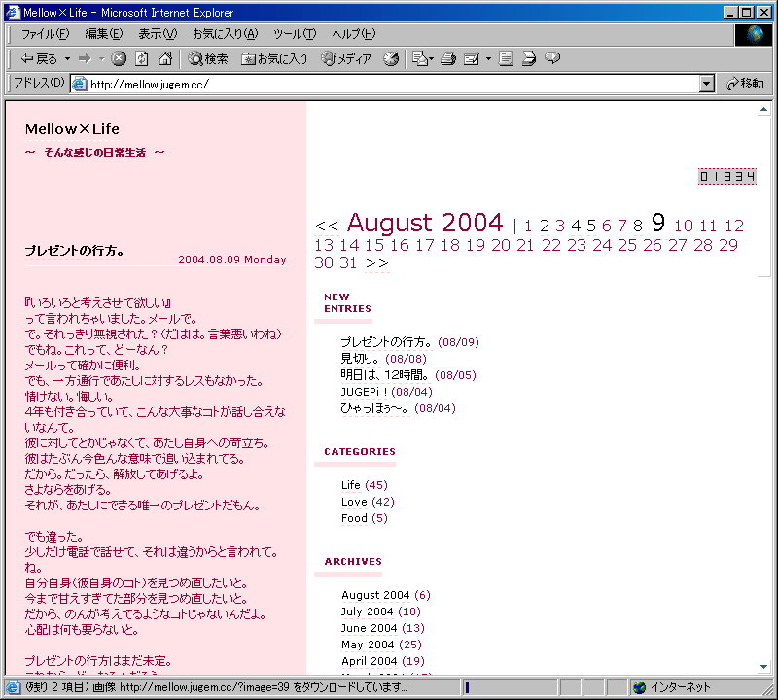
Task: Open the ひゃっほぅ～。 entry link
Action: [x=374, y=408]
